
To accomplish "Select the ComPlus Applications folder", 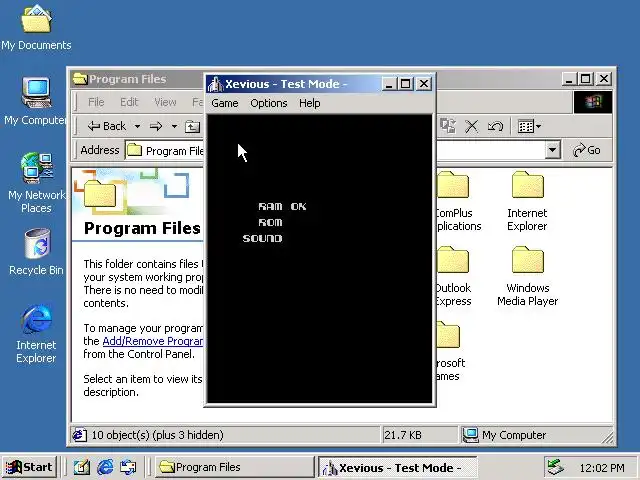I will pyautogui.click(x=457, y=202).
